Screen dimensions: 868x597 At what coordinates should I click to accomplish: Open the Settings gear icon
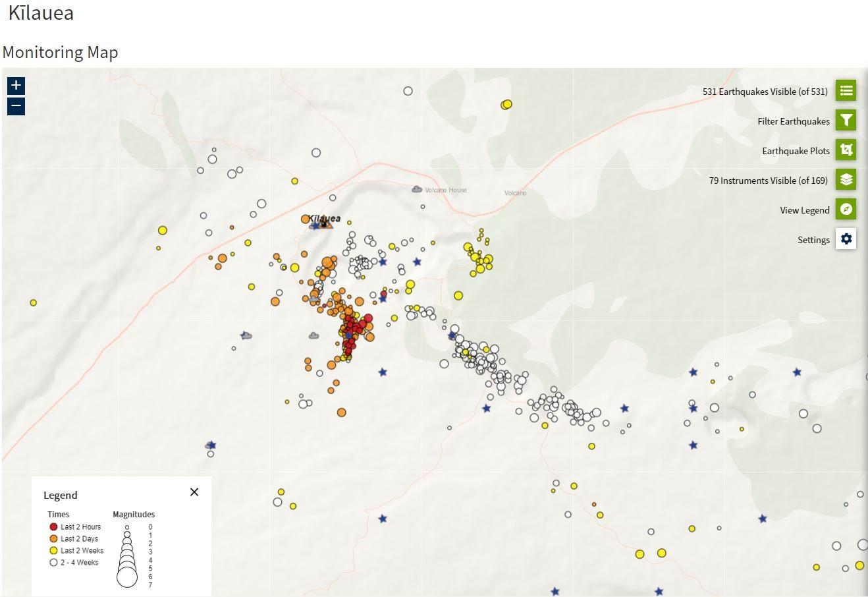846,239
